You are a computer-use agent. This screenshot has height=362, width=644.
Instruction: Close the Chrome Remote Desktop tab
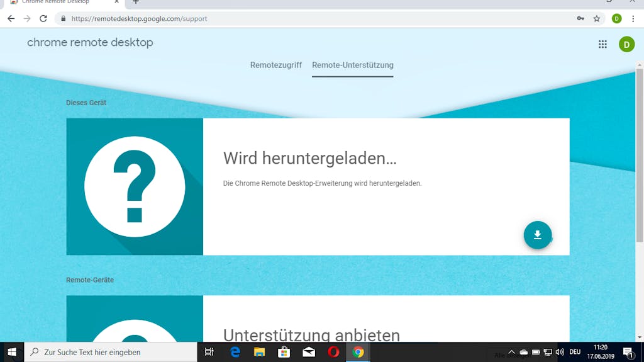[x=116, y=2]
